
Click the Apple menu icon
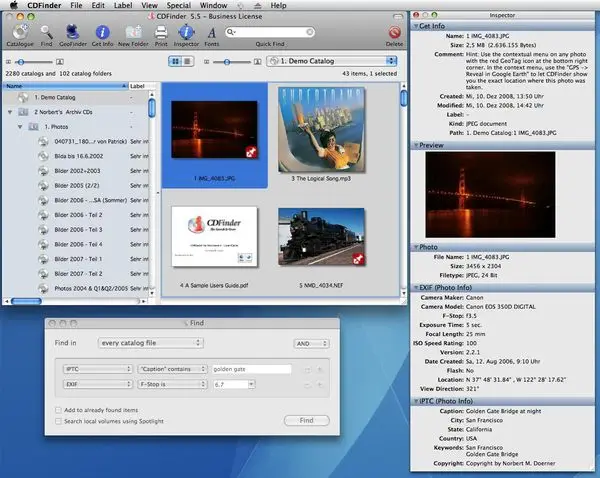(x=14, y=5)
